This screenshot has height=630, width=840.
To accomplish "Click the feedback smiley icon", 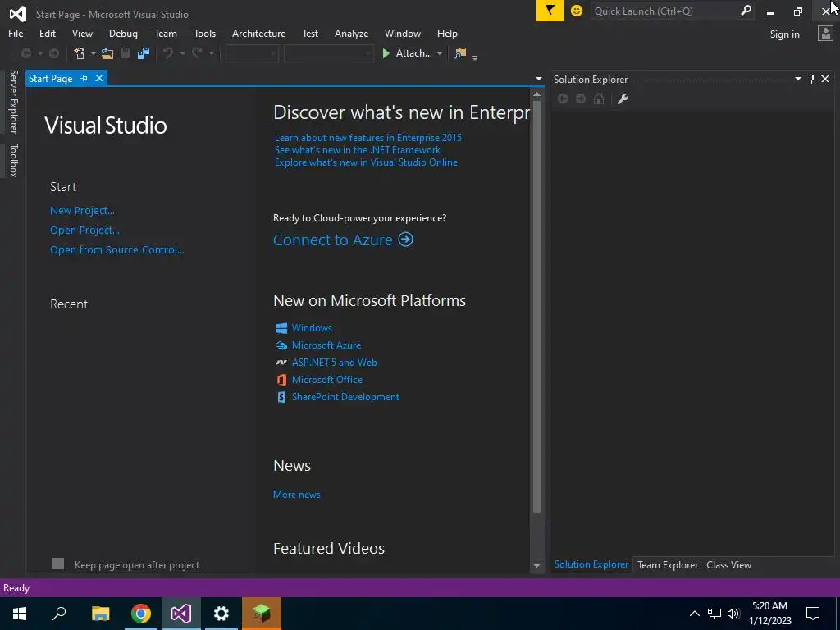I will [577, 11].
